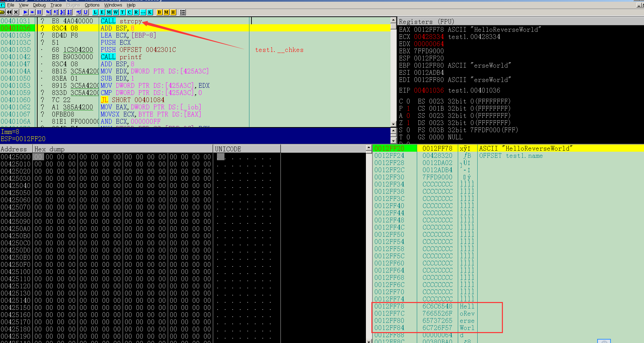The width and height of the screenshot is (644, 343).
Task: Click the dump pane scroll-up arrow
Action: point(369,148)
